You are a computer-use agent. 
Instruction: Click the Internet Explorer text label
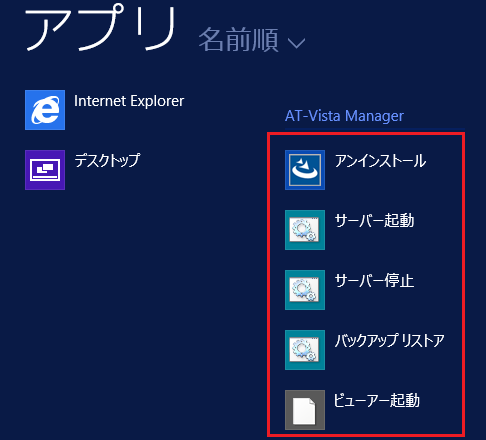129,101
